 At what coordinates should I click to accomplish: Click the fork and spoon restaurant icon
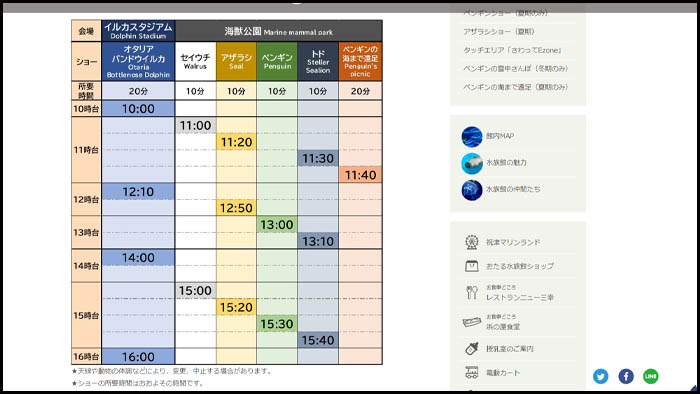(x=471, y=293)
